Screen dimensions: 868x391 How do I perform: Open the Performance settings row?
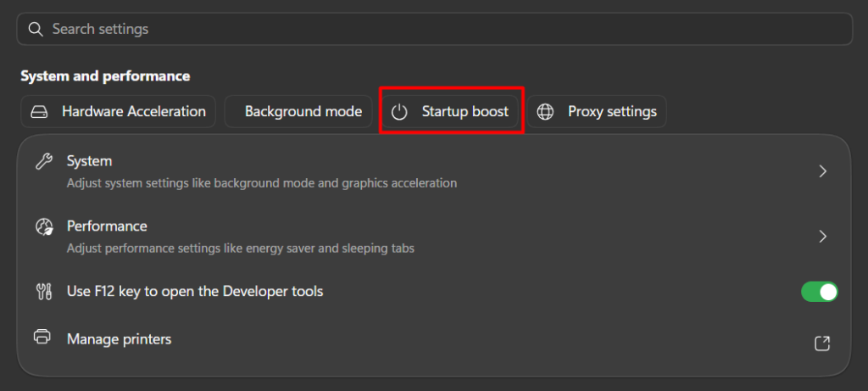point(435,237)
